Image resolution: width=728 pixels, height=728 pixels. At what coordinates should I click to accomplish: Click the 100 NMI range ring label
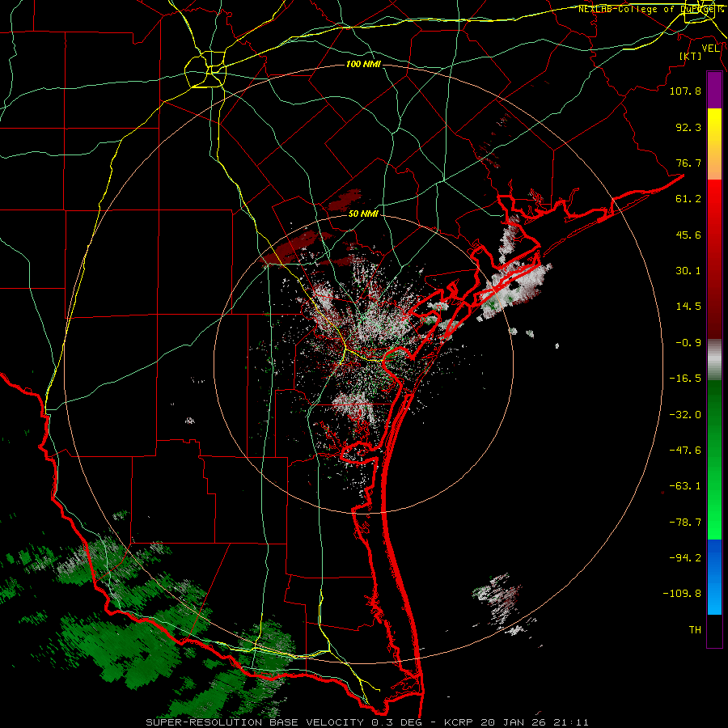(x=363, y=64)
